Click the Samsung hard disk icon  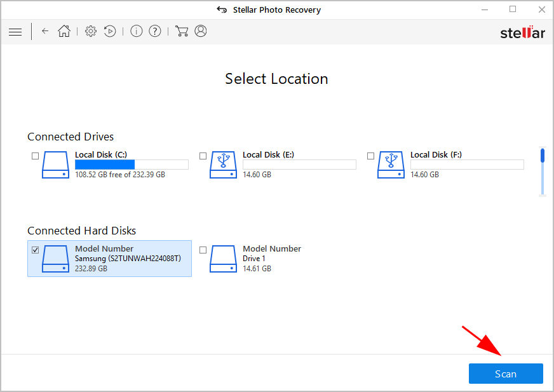coord(55,259)
